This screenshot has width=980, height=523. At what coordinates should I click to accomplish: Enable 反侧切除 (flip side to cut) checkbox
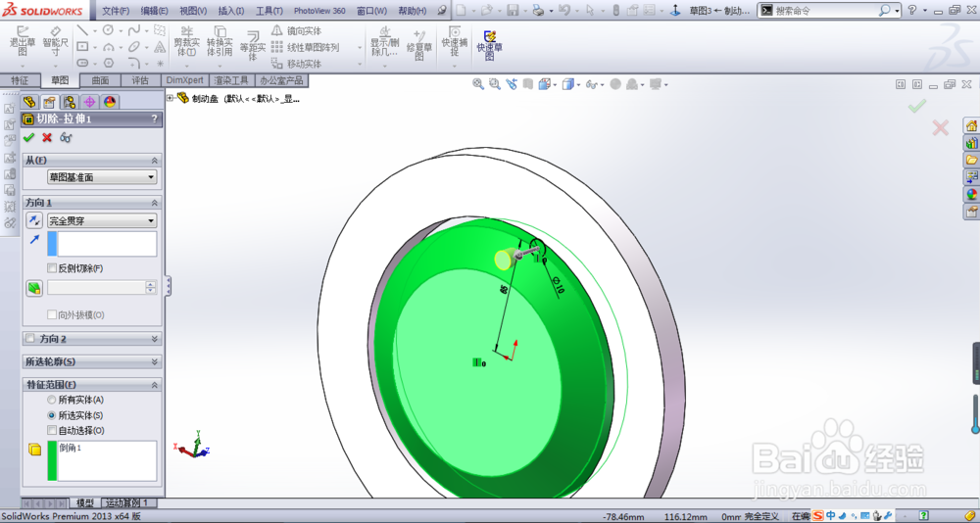click(x=52, y=268)
